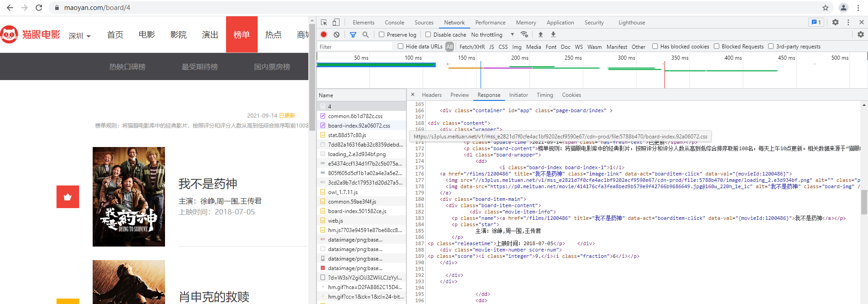Open the 热映口碑榜 ranking tab
Image resolution: width=868 pixels, height=304 pixels.
pyautogui.click(x=127, y=66)
